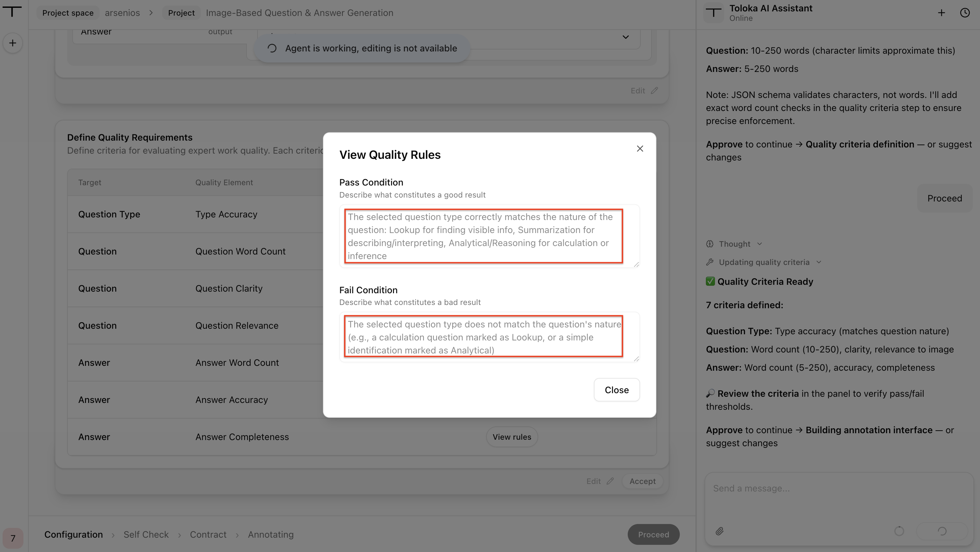Screen dimensions: 980x552
Task: Close the modal with the X icon
Action: [x=640, y=149]
